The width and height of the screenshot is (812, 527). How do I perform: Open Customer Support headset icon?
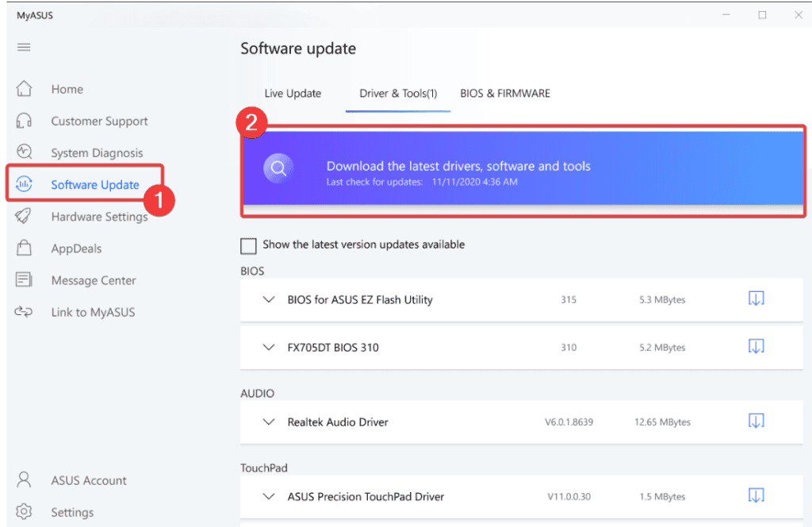(x=24, y=121)
